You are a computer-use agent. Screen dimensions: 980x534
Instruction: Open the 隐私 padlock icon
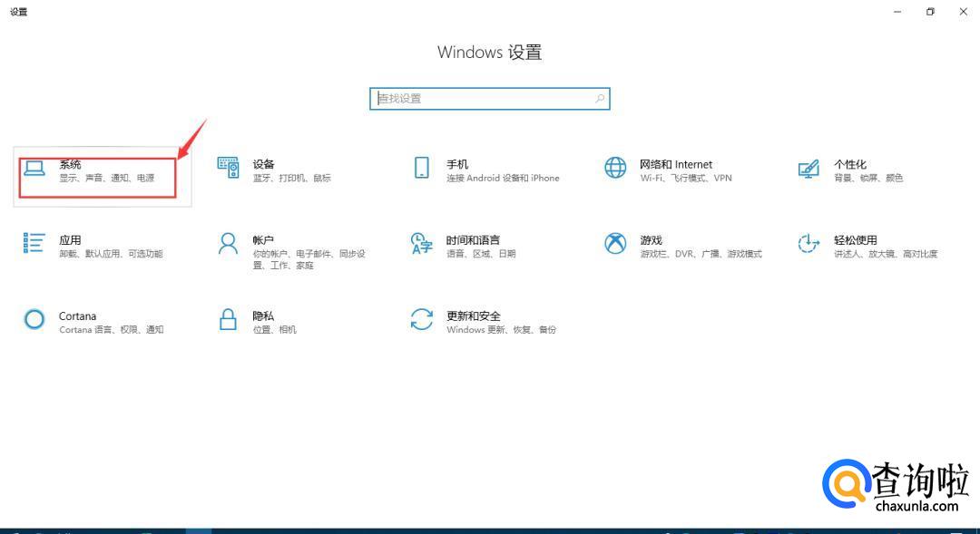pos(228,318)
